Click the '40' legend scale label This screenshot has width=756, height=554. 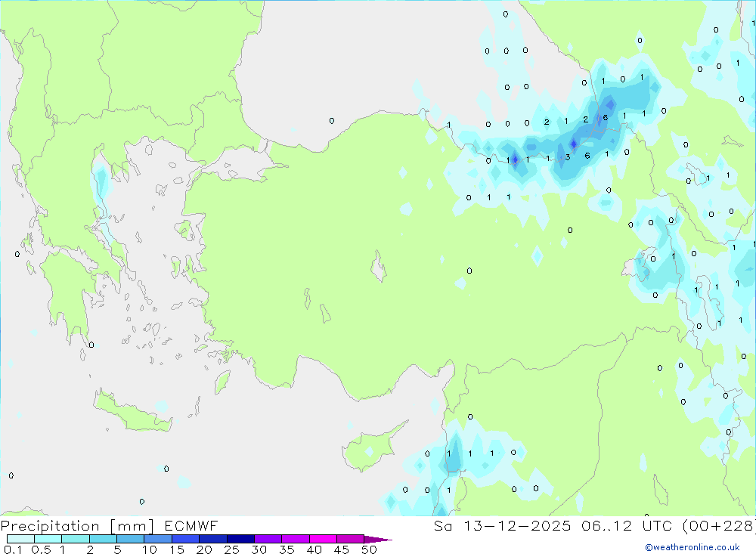314,549
